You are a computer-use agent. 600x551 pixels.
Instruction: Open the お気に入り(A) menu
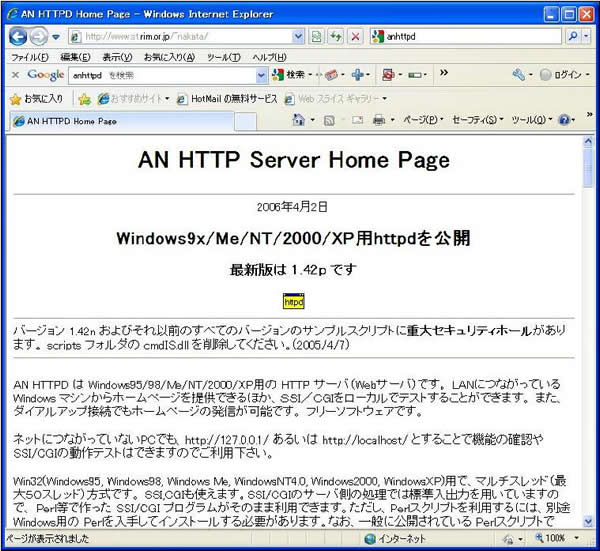pyautogui.click(x=169, y=57)
